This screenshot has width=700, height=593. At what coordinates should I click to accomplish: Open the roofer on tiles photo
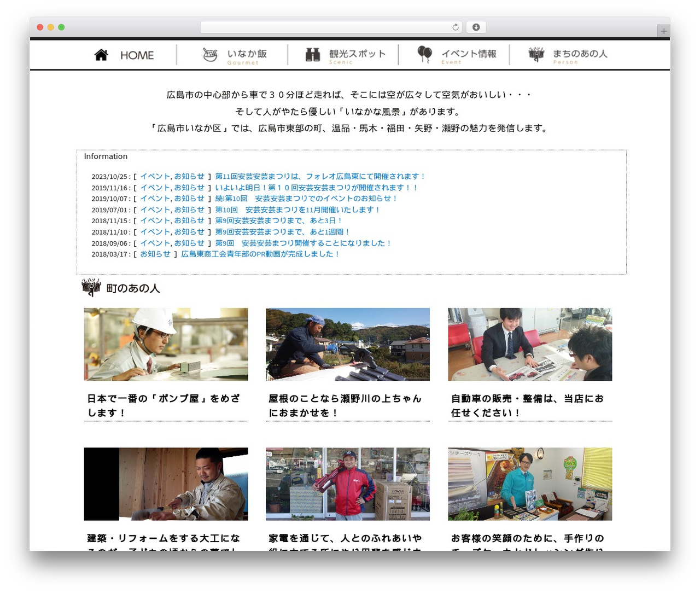point(348,344)
